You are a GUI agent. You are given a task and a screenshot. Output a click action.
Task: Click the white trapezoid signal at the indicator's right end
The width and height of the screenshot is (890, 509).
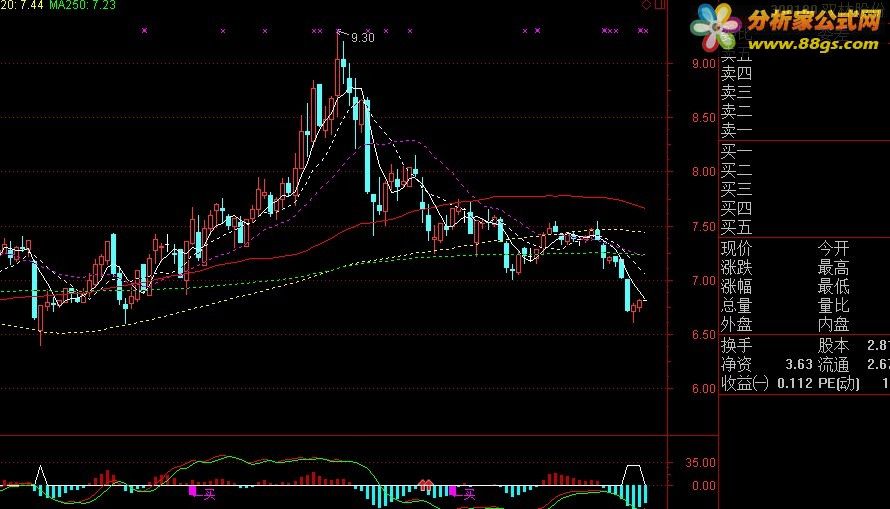[x=633, y=475]
